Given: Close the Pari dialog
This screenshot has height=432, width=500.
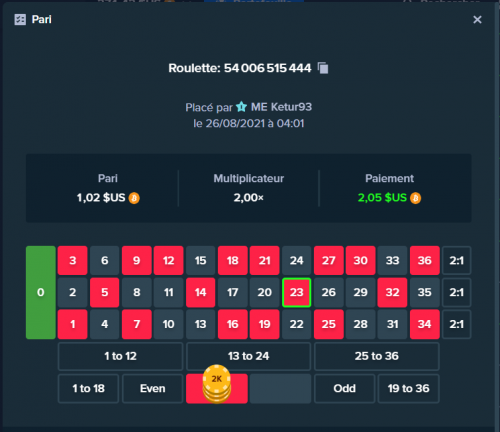Looking at the screenshot, I should coord(477,20).
